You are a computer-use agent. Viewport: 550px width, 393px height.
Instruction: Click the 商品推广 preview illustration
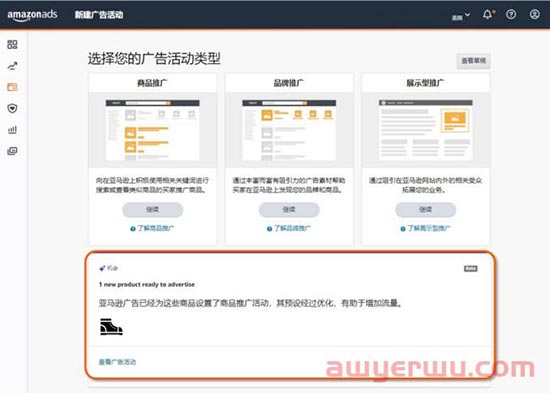click(153, 130)
